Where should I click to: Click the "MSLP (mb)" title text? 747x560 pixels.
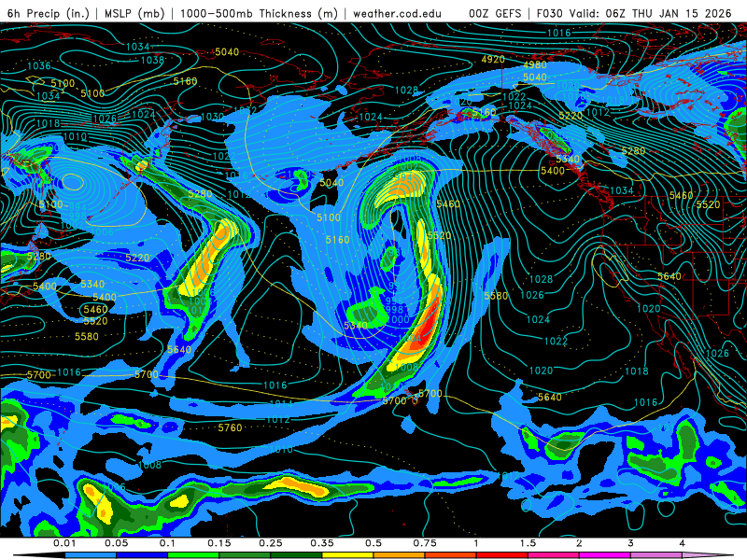[134, 13]
